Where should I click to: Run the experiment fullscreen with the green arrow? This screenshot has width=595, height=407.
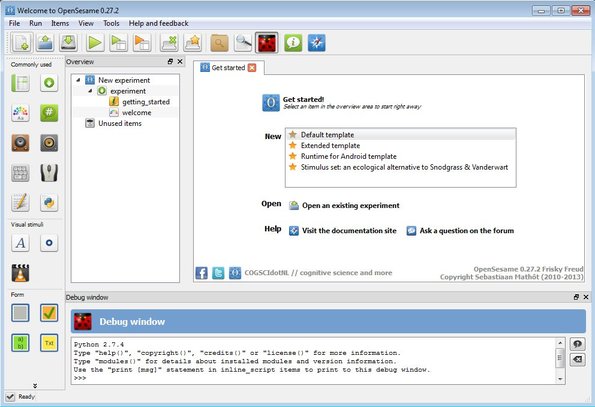95,42
